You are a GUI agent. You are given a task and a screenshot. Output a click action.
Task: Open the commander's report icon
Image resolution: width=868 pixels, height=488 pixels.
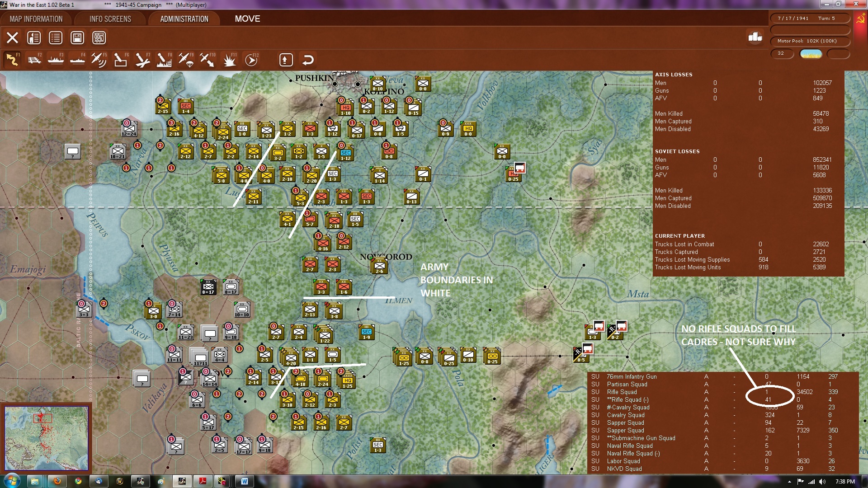(x=34, y=38)
